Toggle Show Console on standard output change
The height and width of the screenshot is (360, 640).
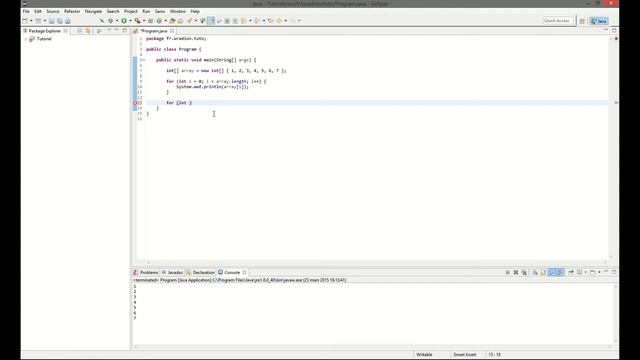point(552,272)
